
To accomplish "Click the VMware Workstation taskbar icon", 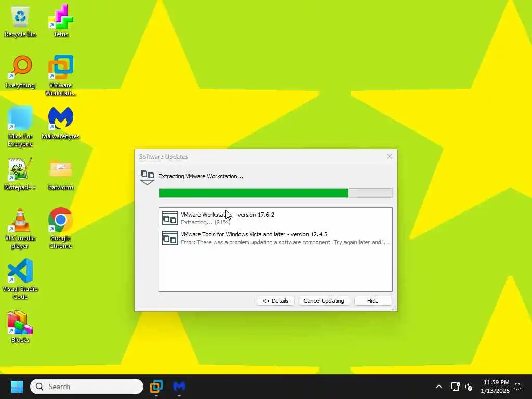I will click(x=156, y=387).
